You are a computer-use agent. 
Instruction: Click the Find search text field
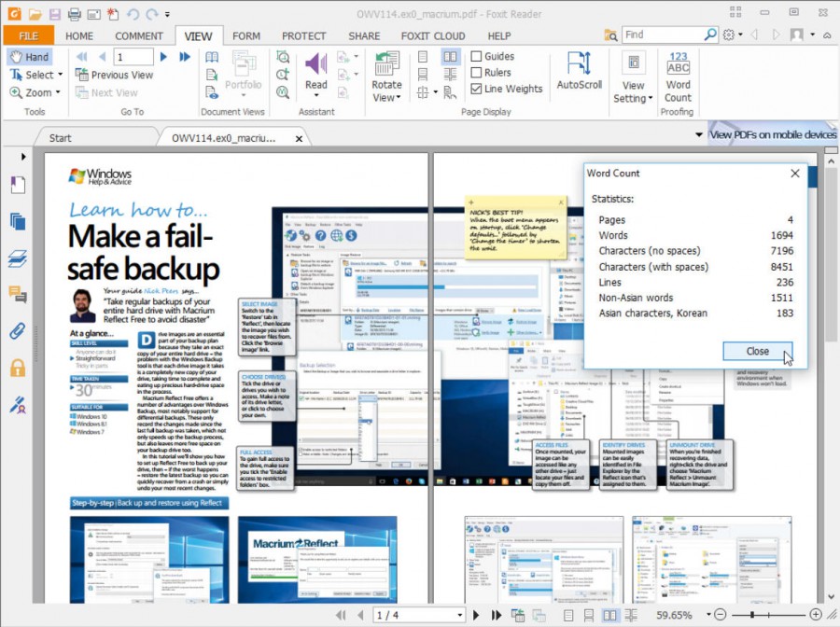[664, 35]
